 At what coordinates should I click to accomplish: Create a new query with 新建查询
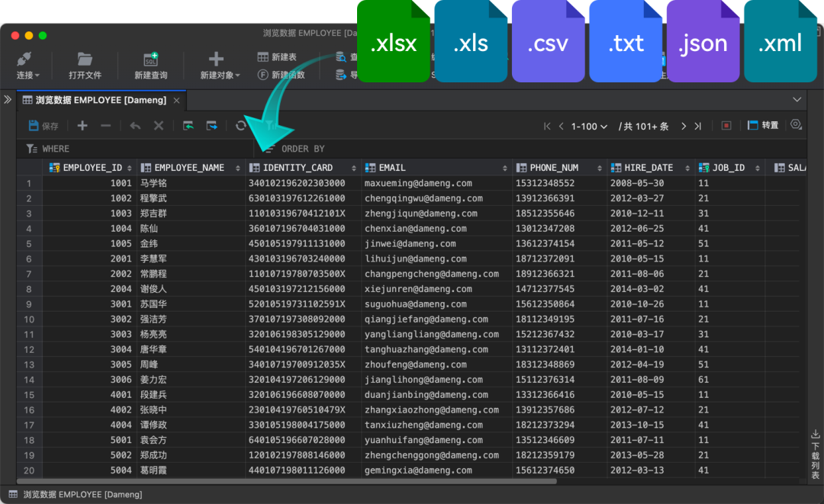point(151,65)
